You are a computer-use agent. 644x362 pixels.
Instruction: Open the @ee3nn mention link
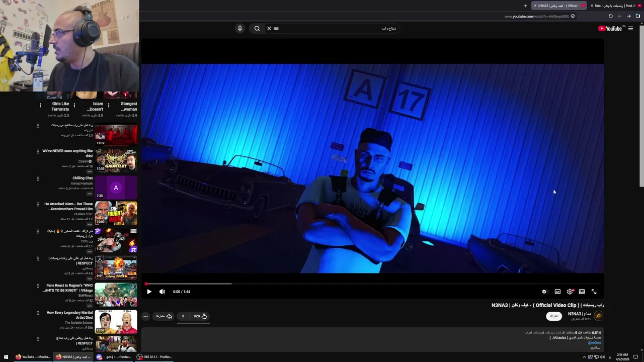pos(594,343)
